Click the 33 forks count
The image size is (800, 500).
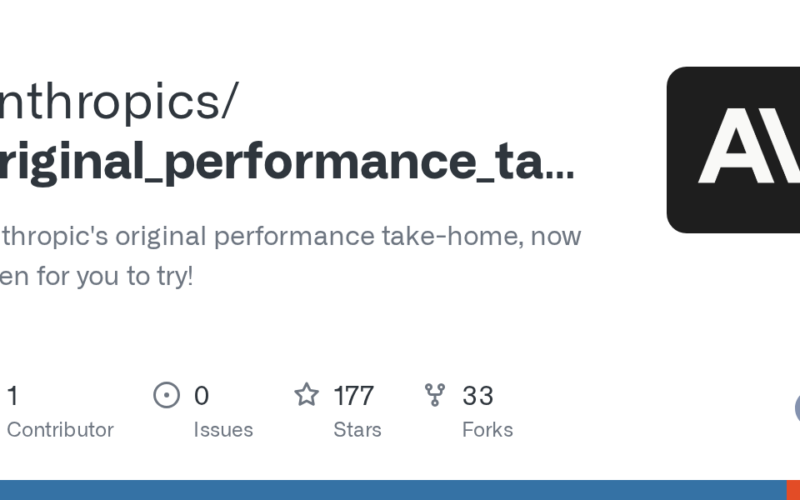[478, 396]
